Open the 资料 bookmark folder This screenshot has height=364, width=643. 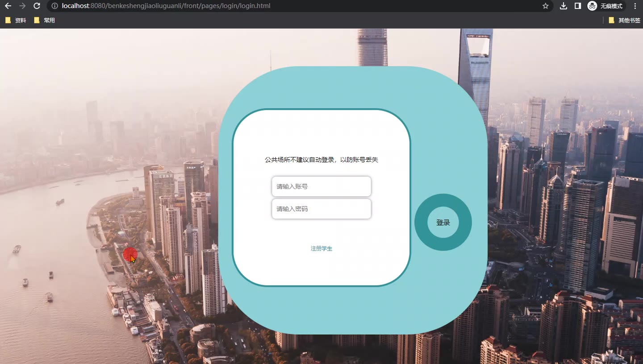tap(16, 20)
